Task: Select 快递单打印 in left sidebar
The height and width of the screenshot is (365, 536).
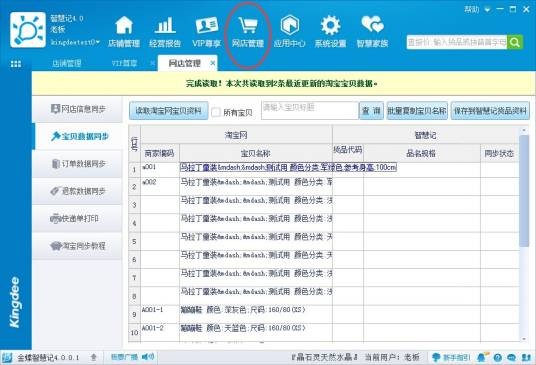Action: [78, 218]
